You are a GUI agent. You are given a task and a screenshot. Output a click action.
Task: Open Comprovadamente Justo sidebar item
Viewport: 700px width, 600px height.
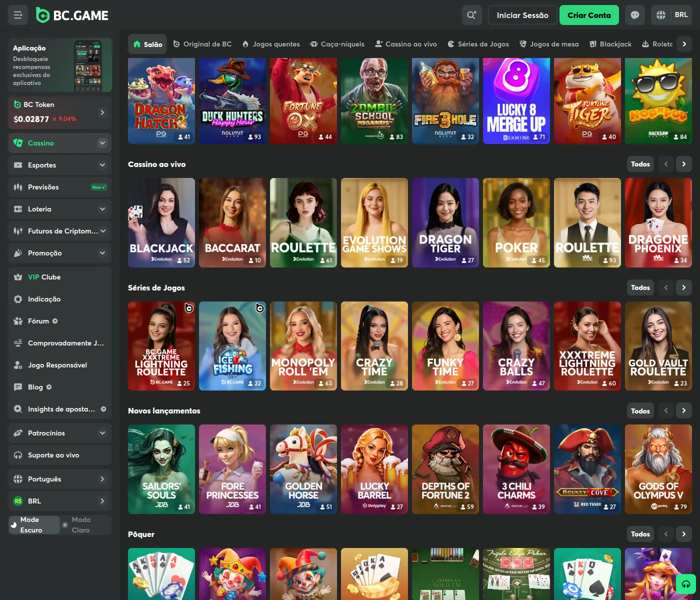(60, 343)
